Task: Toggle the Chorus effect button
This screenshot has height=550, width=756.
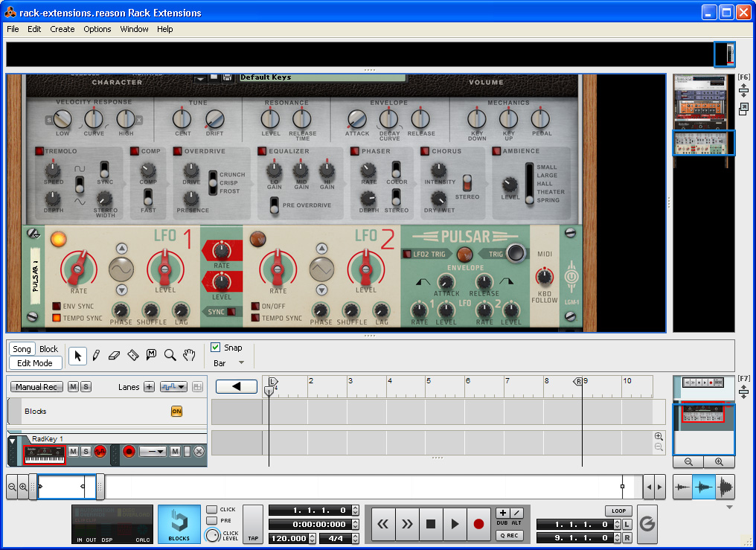Action: click(x=425, y=151)
